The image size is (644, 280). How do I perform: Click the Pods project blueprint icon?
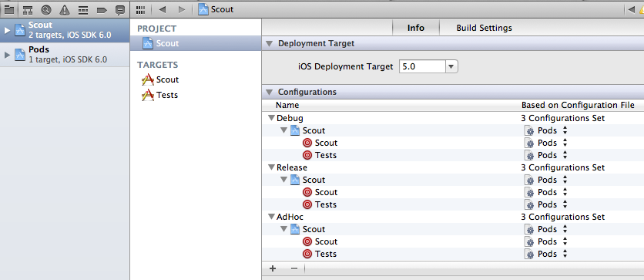click(20, 55)
